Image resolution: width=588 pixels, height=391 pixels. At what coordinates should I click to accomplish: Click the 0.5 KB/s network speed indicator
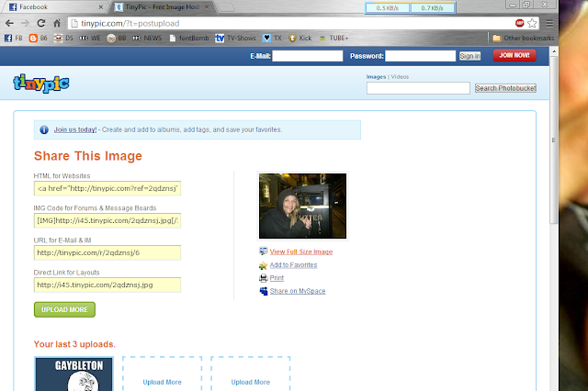click(x=388, y=8)
